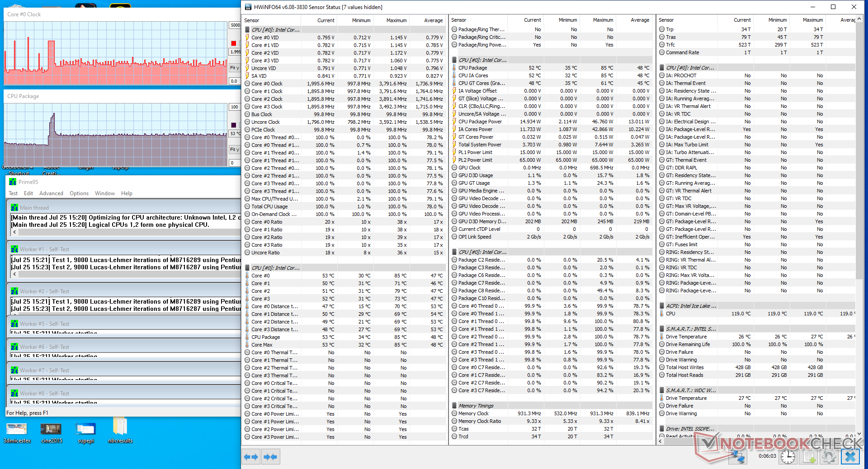The image size is (868, 469).
Task: Click the Worker #8 Self-Test window icon
Action: pos(14,394)
